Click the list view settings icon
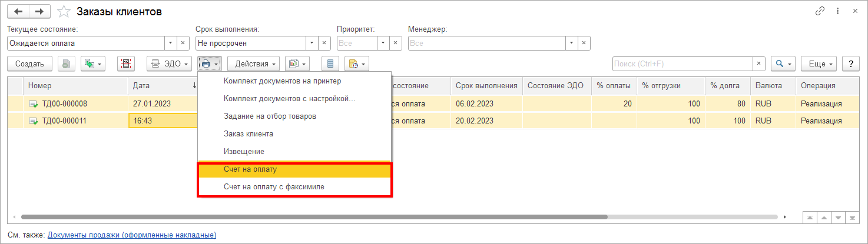This screenshot has height=244, width=868. [330, 63]
